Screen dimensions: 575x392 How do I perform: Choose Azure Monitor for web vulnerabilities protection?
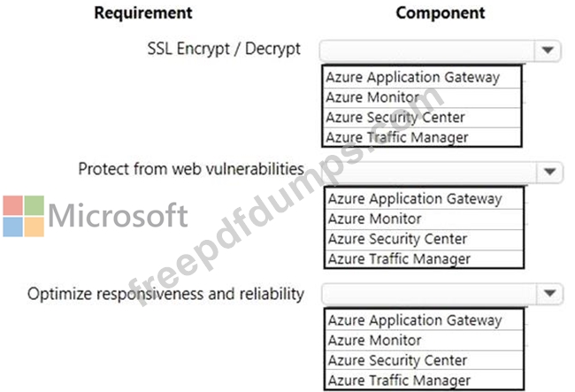point(424,219)
